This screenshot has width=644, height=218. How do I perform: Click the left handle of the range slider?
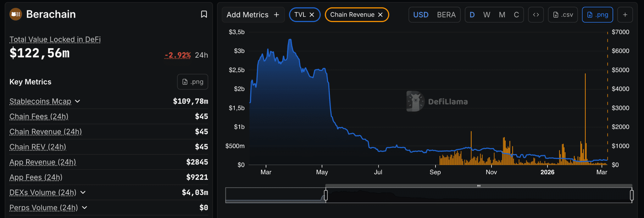pyautogui.click(x=326, y=195)
